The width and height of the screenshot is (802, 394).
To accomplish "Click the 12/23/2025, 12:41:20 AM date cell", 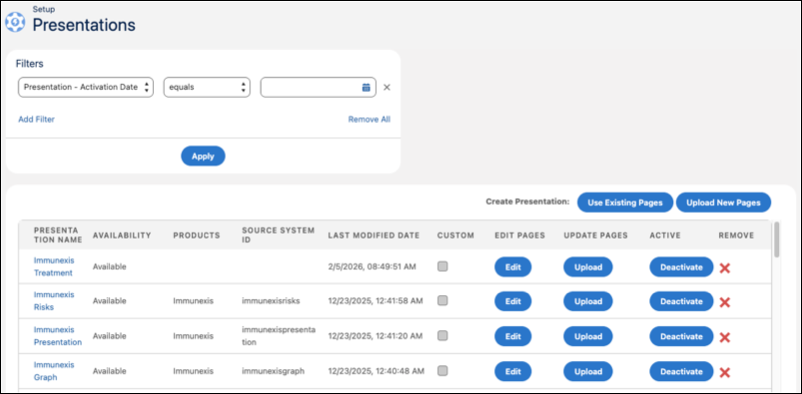I will tap(375, 336).
